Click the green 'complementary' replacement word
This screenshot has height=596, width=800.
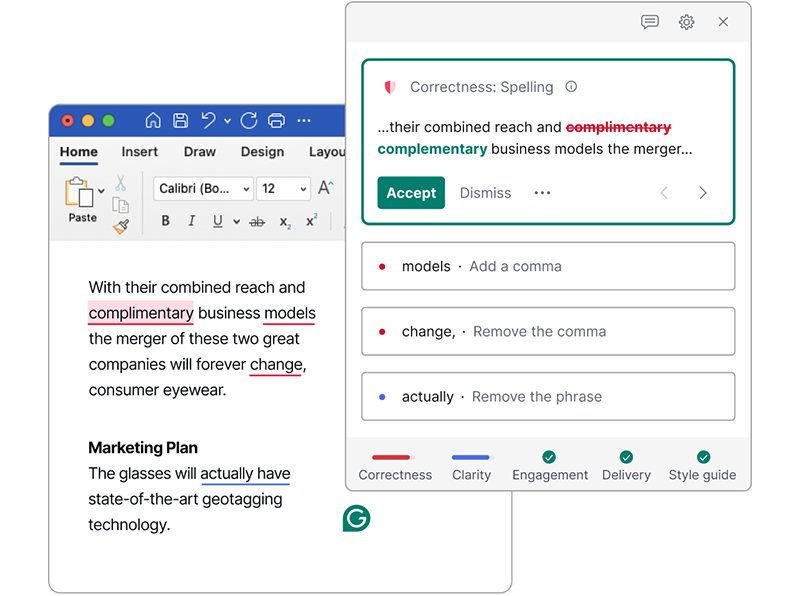[432, 149]
